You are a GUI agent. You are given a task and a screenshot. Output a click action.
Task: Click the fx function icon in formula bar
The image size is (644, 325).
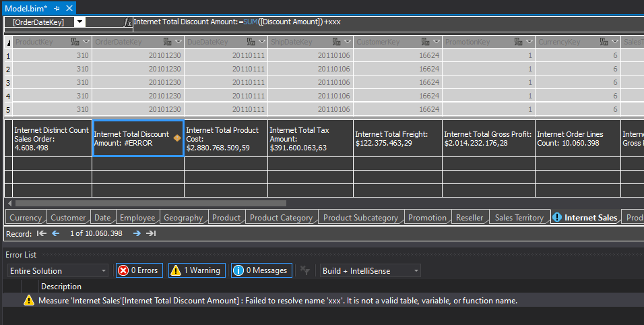(128, 23)
